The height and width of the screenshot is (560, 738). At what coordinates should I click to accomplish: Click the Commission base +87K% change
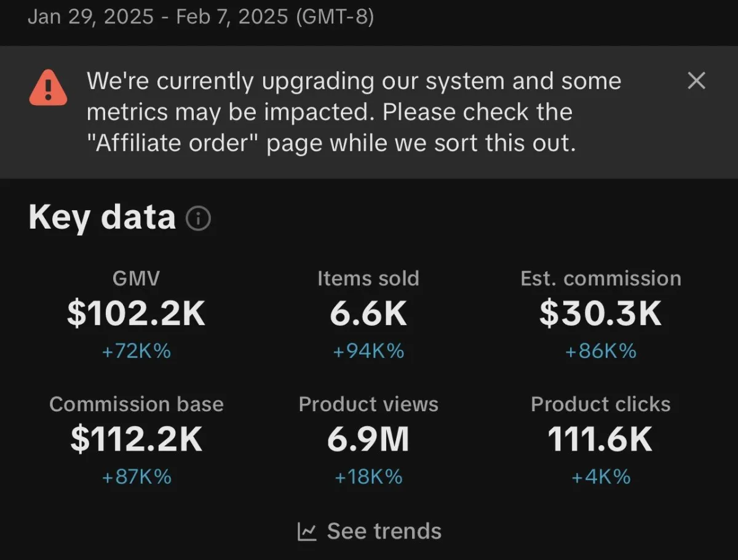point(136,477)
